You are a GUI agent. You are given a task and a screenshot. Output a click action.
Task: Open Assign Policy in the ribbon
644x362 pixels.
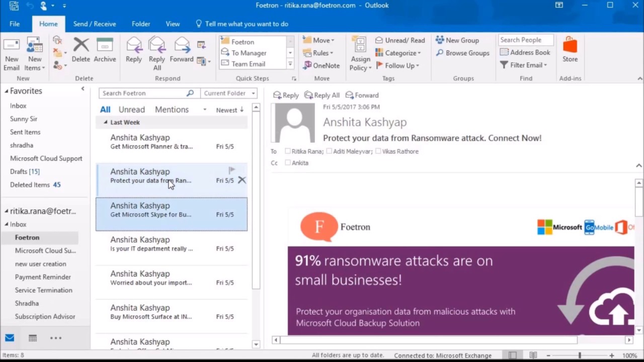360,54
